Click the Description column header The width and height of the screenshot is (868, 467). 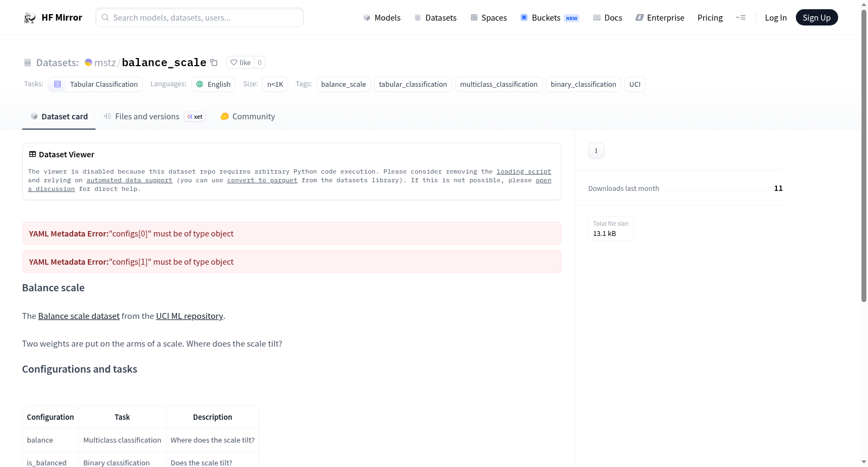(x=213, y=417)
